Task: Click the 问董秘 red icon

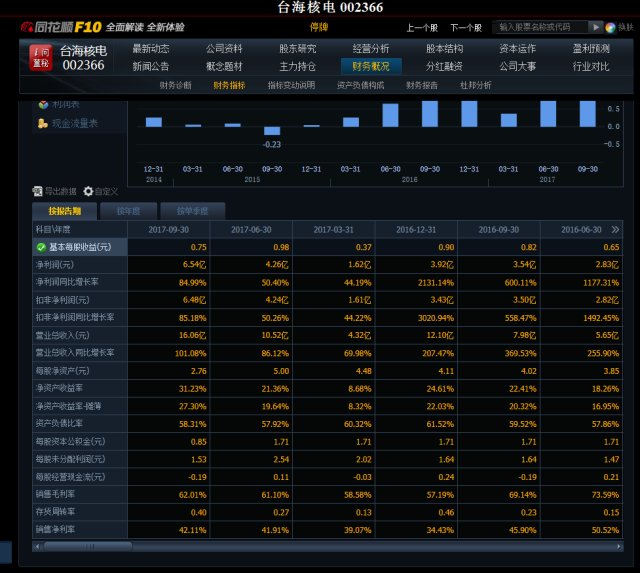Action: 41,58
